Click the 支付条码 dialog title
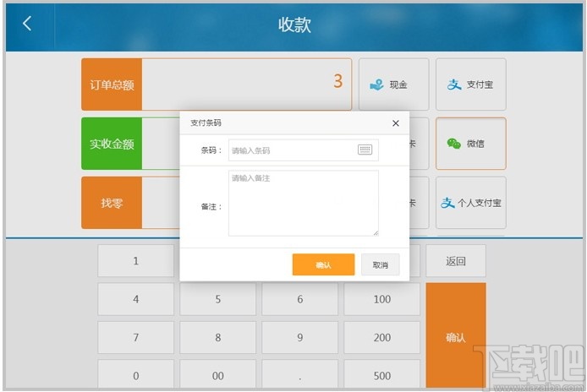This screenshot has height=392, width=587. tap(206, 123)
